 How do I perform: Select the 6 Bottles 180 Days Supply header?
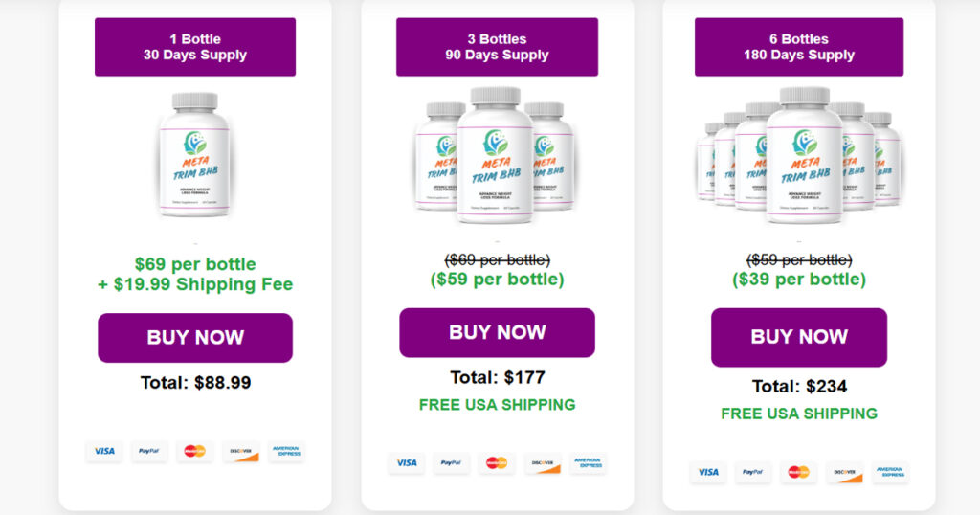[x=799, y=47]
